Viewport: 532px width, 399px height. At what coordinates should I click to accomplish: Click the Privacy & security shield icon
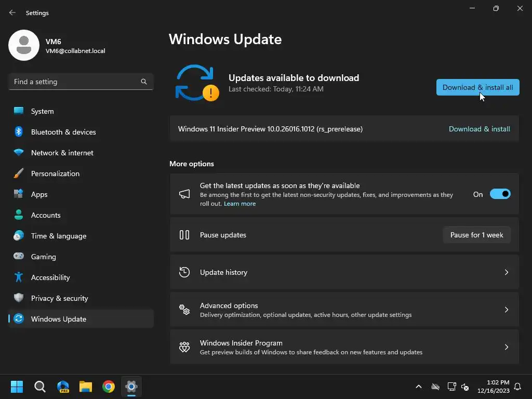click(19, 298)
